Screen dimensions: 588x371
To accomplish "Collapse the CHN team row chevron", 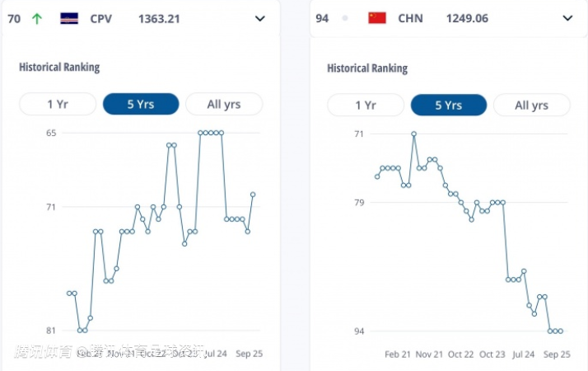I will click(567, 18).
